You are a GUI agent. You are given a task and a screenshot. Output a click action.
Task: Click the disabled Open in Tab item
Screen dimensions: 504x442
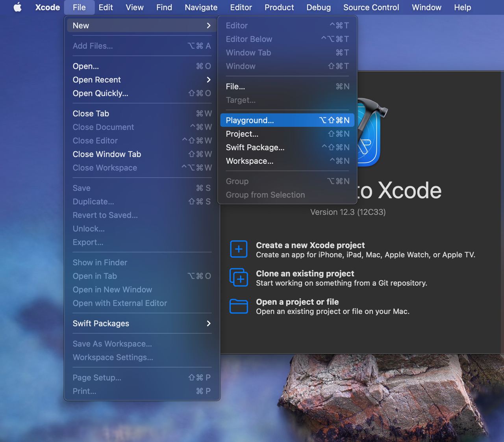[142, 276]
